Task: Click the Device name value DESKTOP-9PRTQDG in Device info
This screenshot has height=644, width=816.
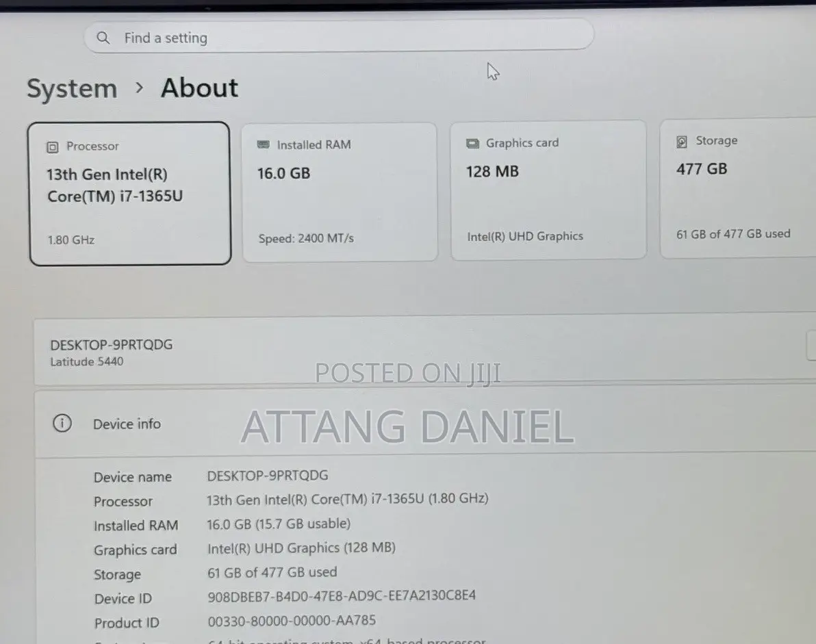Action: tap(268, 476)
